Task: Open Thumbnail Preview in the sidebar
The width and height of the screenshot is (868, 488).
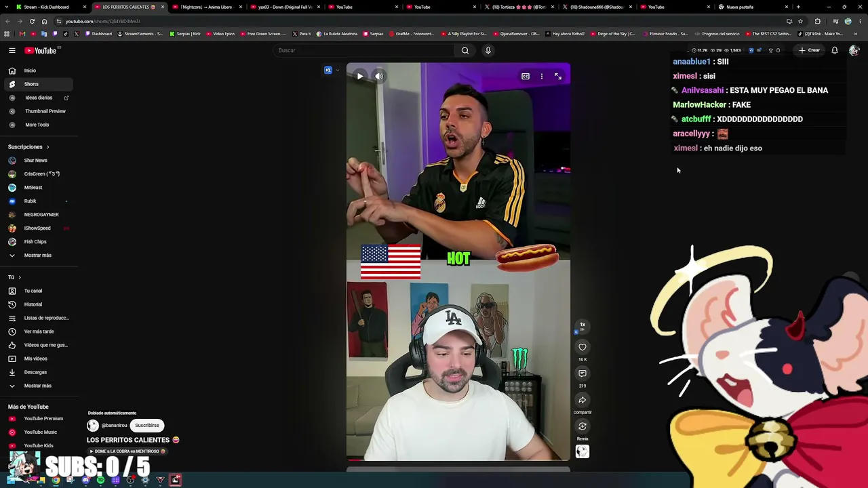Action: (x=39, y=111)
